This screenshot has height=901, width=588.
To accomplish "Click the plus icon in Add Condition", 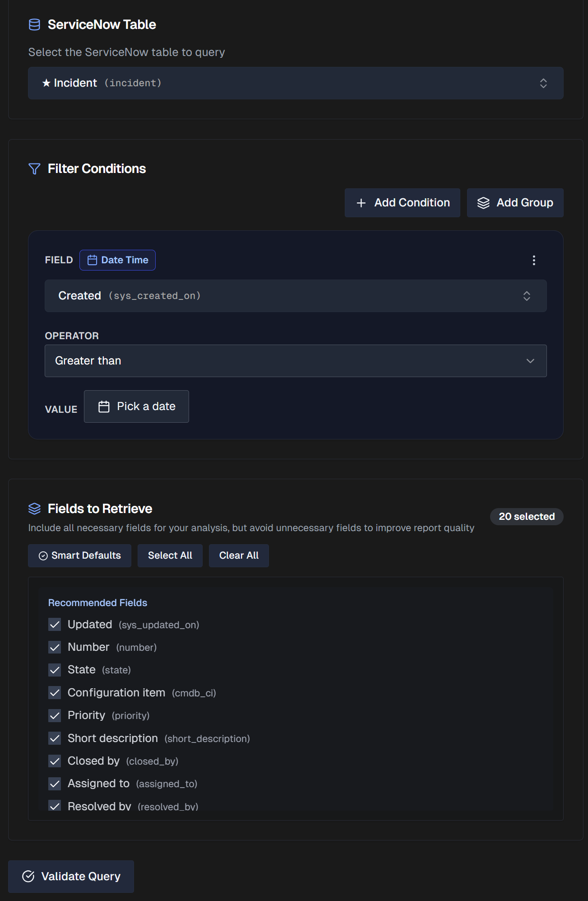I will tap(361, 203).
